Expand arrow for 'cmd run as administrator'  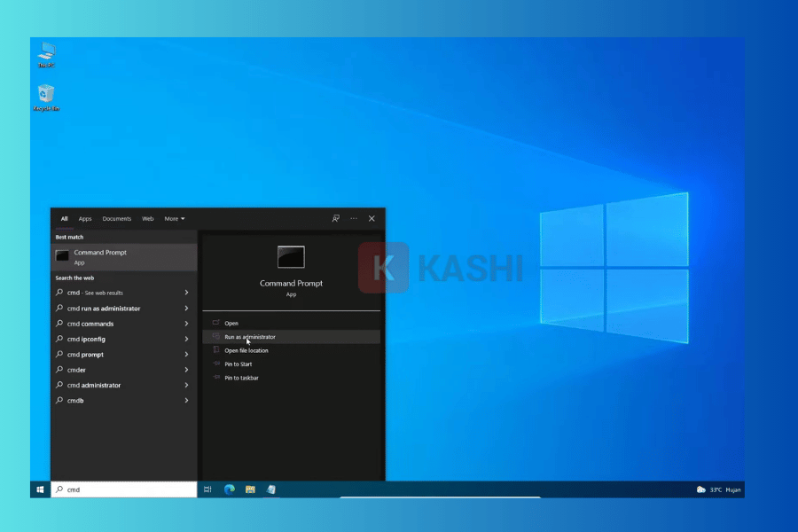(x=186, y=309)
